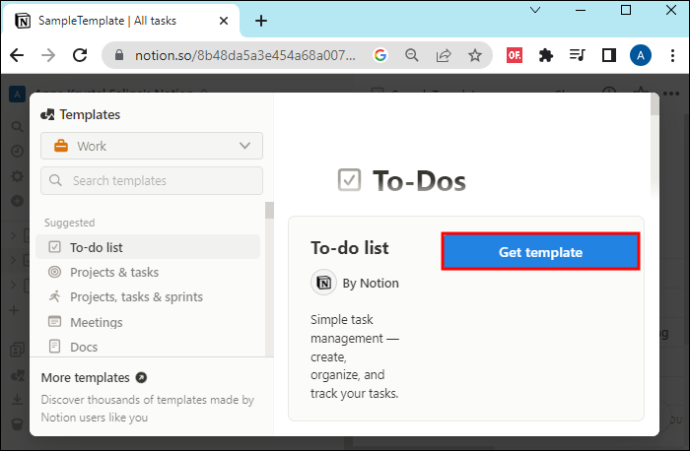Open the Work category dropdown
The width and height of the screenshot is (690, 451).
point(151,146)
